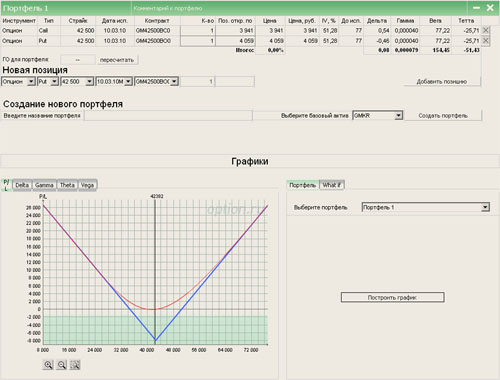Switch to the Vega chart tab
The image size is (500, 380).
coord(87,185)
